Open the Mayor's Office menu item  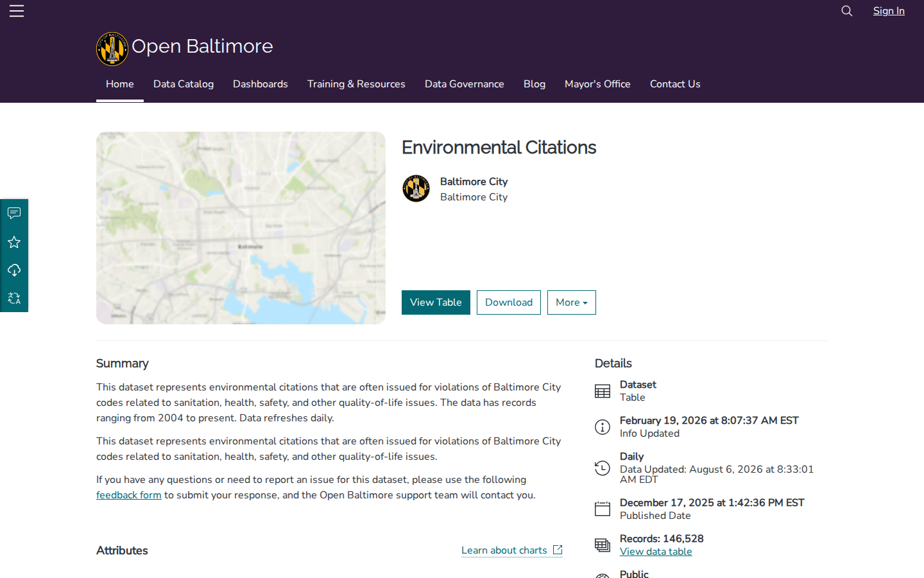597,84
